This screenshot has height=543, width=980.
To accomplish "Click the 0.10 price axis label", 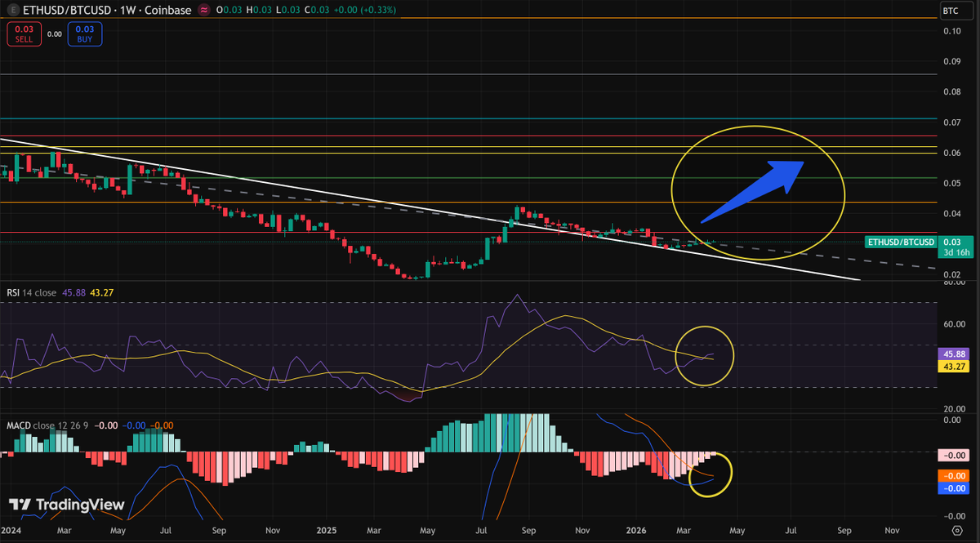I will (951, 31).
